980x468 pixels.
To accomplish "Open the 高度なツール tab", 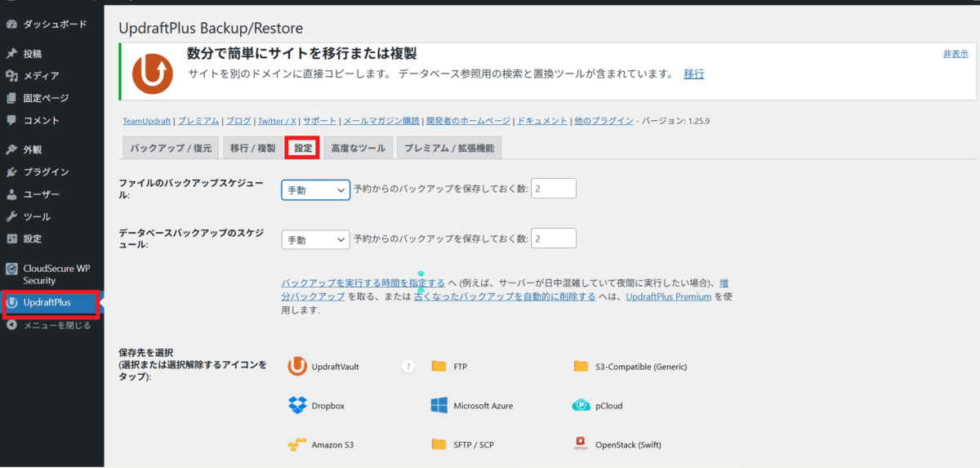I will click(x=358, y=148).
